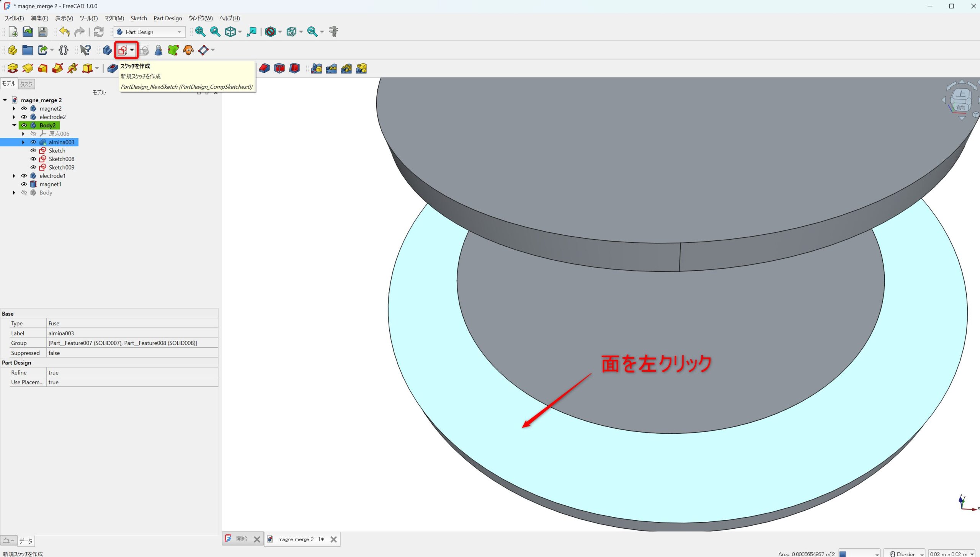Show the hidden 原点006 origin
This screenshot has width=980, height=557.
33,134
